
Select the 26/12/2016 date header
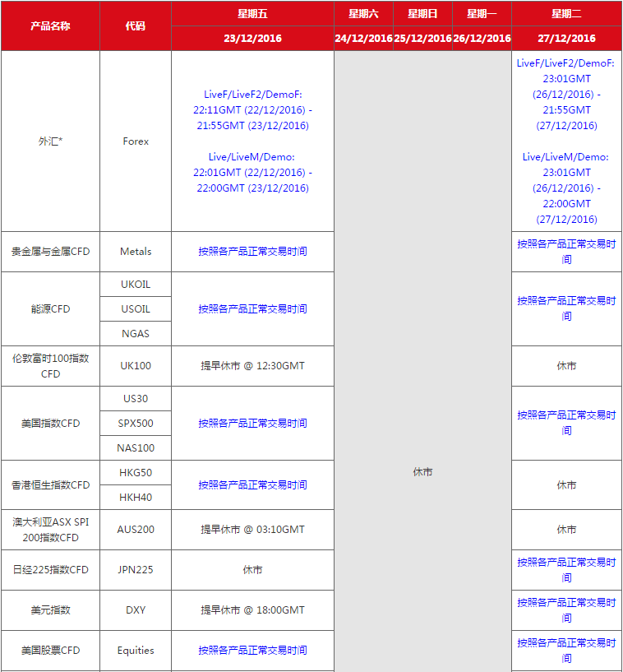click(482, 39)
